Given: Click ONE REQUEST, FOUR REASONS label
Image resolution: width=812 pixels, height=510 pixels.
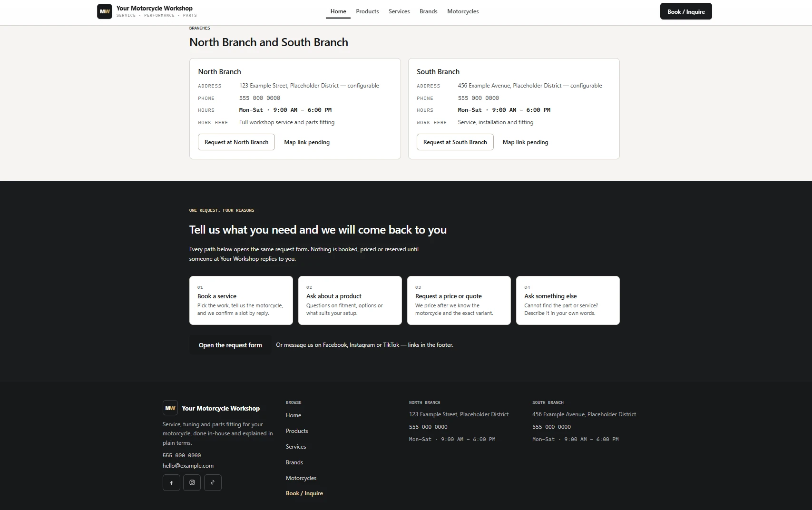Looking at the screenshot, I should point(222,210).
